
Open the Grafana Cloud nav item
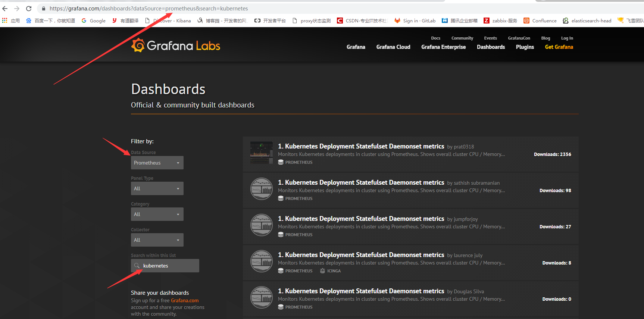coord(393,47)
